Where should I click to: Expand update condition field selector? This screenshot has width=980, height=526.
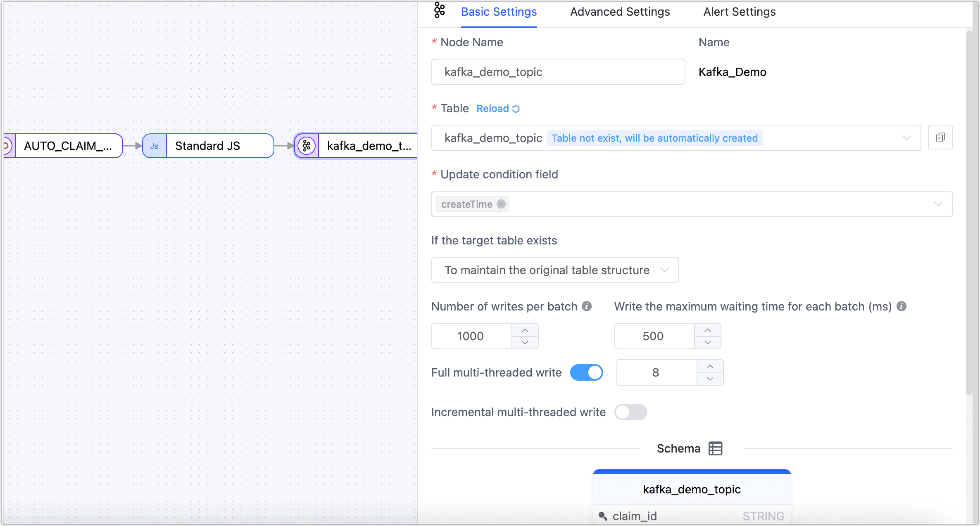point(941,204)
